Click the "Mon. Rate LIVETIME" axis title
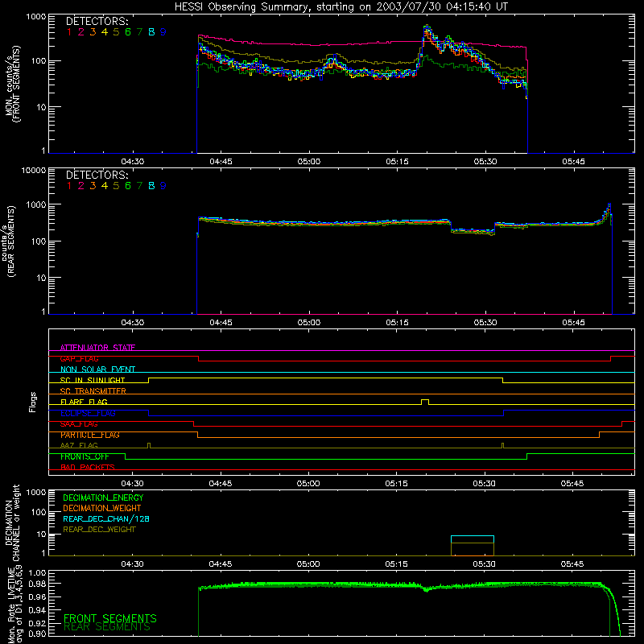Image resolution: width=644 pixels, height=644 pixels. pos(10,605)
